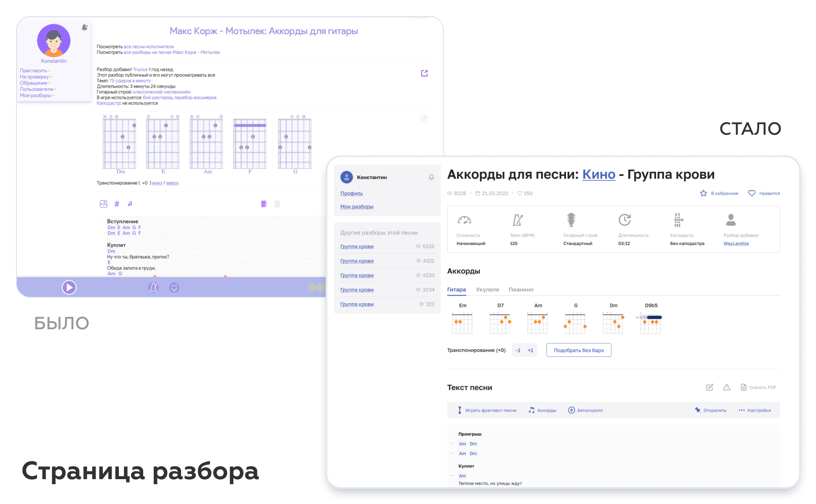This screenshot has height=504, width=816.
Task: Click the Сложность gauge icon
Action: (x=464, y=220)
